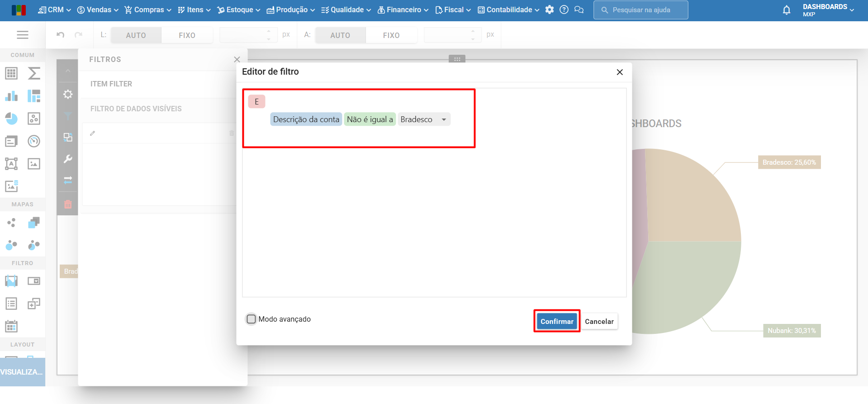Change the 'Não é igual a' operator

click(x=370, y=119)
